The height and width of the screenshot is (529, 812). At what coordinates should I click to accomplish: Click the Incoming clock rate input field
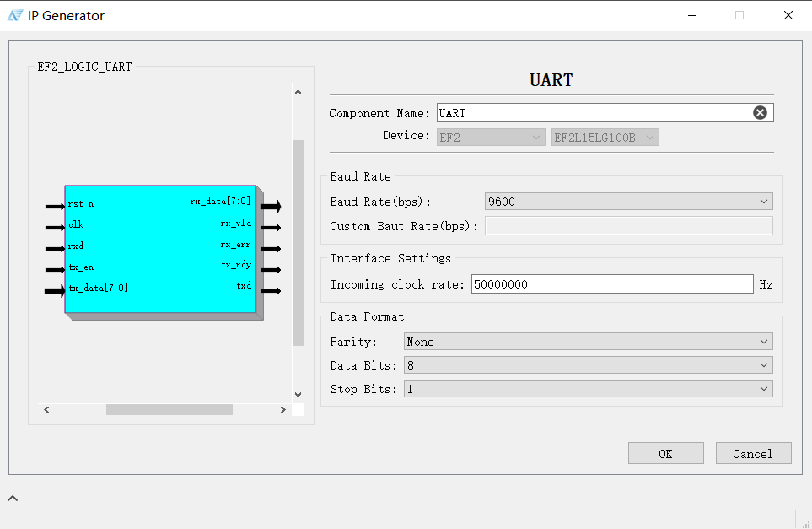click(x=611, y=284)
